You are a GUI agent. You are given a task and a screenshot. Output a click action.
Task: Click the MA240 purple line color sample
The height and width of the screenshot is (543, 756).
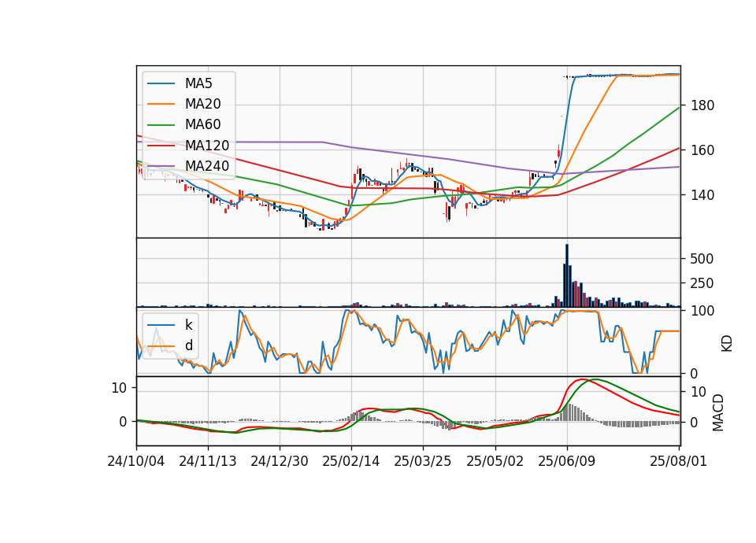pos(161,166)
